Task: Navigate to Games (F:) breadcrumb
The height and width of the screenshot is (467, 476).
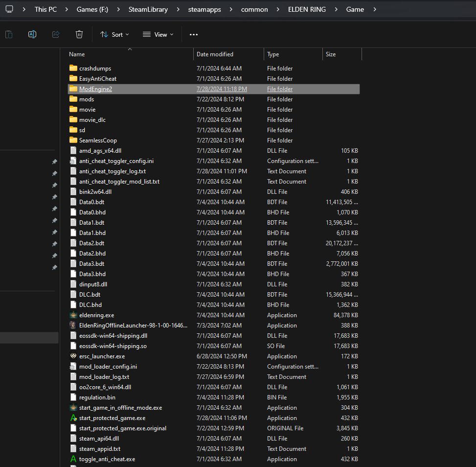Action: coord(92,9)
